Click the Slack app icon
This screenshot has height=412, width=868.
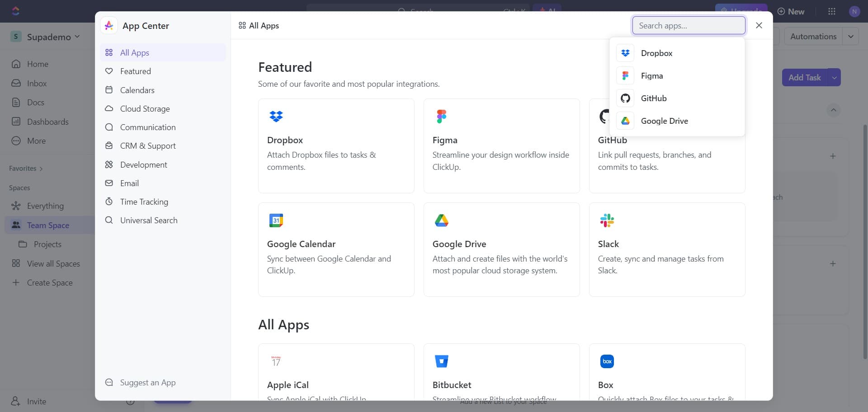607,220
